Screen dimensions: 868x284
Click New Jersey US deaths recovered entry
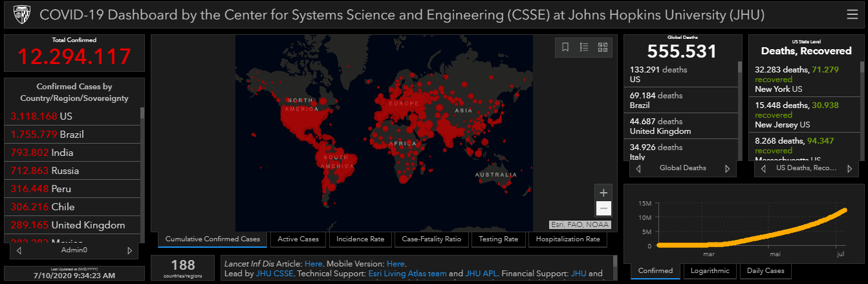click(805, 115)
